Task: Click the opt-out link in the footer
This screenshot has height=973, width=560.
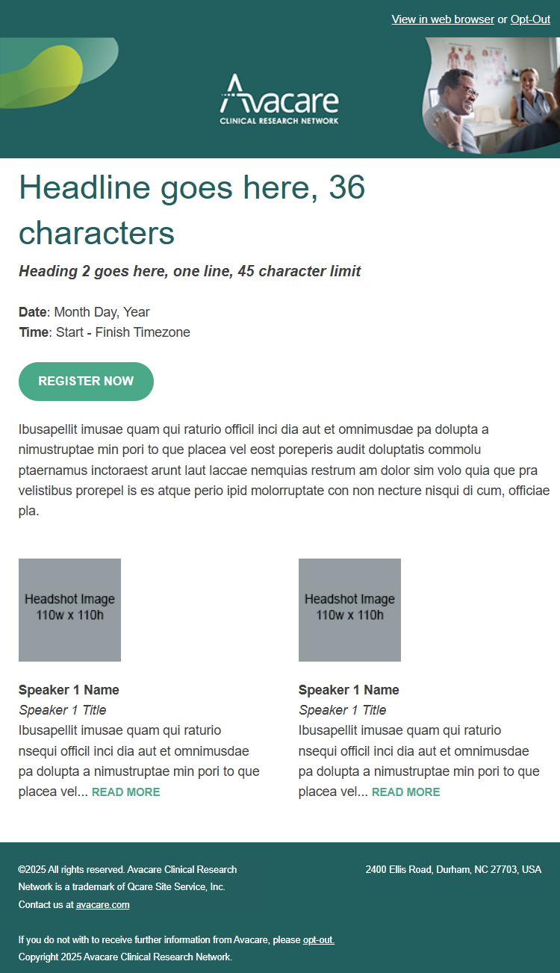Action: 319,940
